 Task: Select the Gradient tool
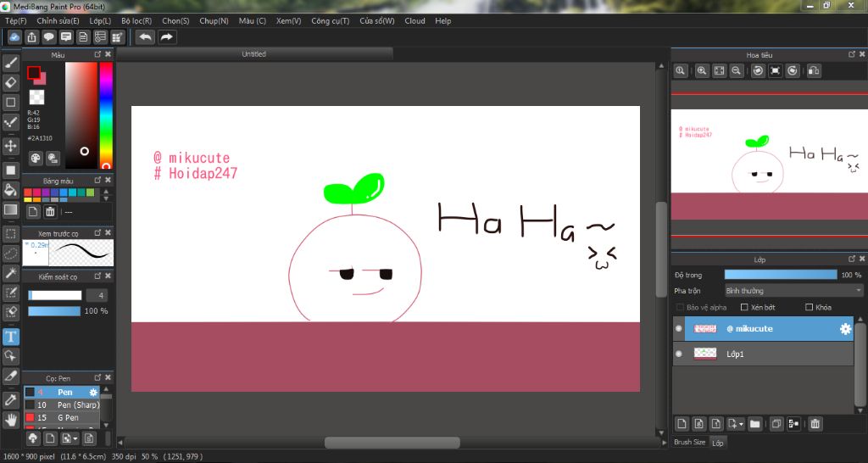pyautogui.click(x=10, y=210)
